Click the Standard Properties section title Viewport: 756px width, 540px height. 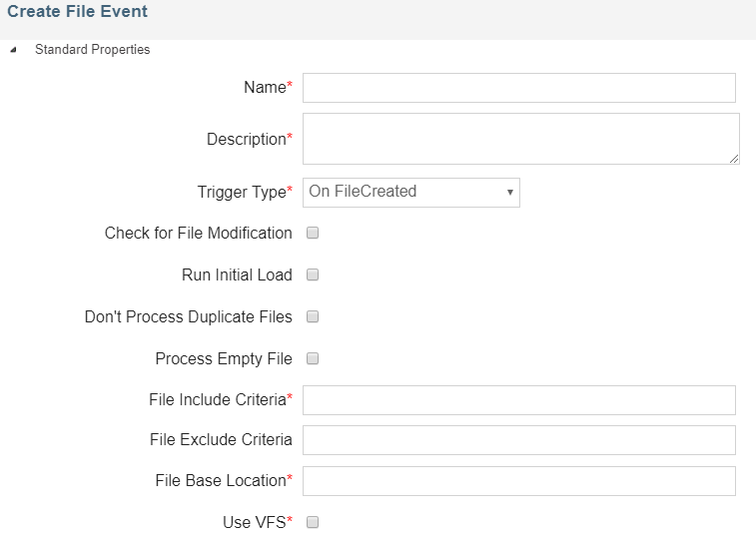(92, 49)
